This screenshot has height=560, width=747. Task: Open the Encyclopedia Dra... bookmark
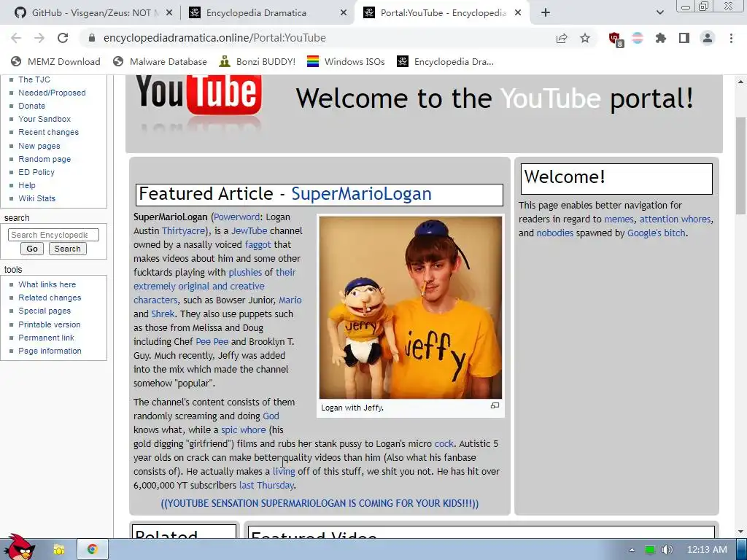[x=446, y=61]
